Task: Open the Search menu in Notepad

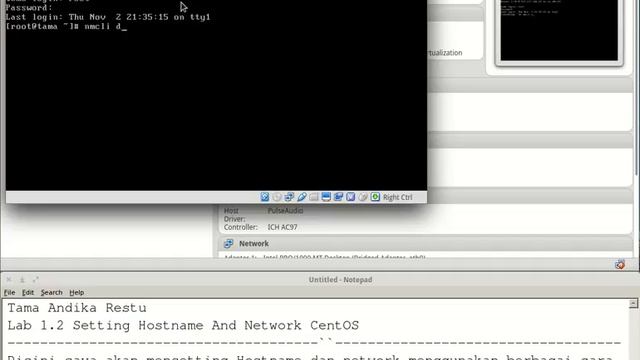Action: (51, 292)
